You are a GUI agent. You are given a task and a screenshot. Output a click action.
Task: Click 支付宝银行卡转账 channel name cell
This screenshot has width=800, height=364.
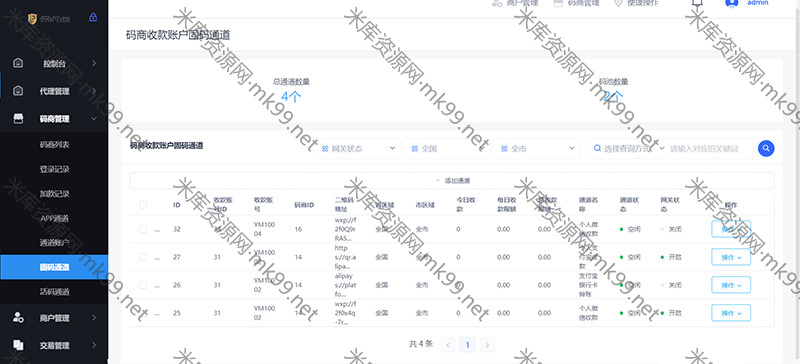[588, 285]
